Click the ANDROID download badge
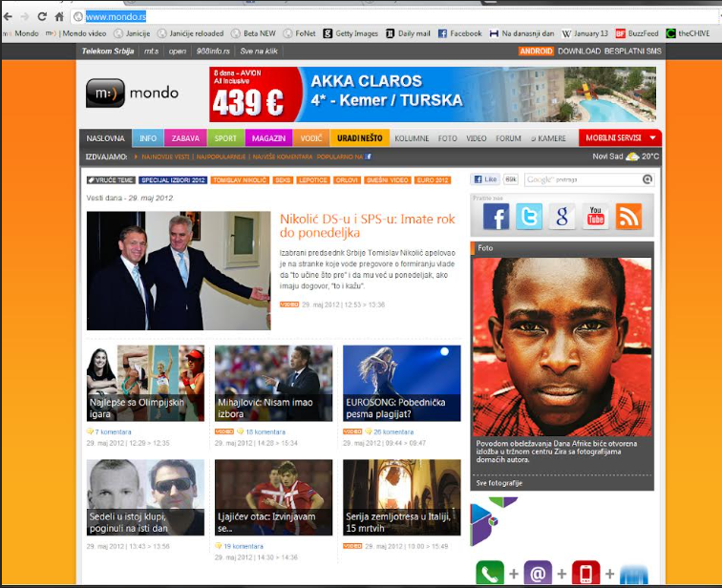The image size is (722, 588). (x=536, y=52)
